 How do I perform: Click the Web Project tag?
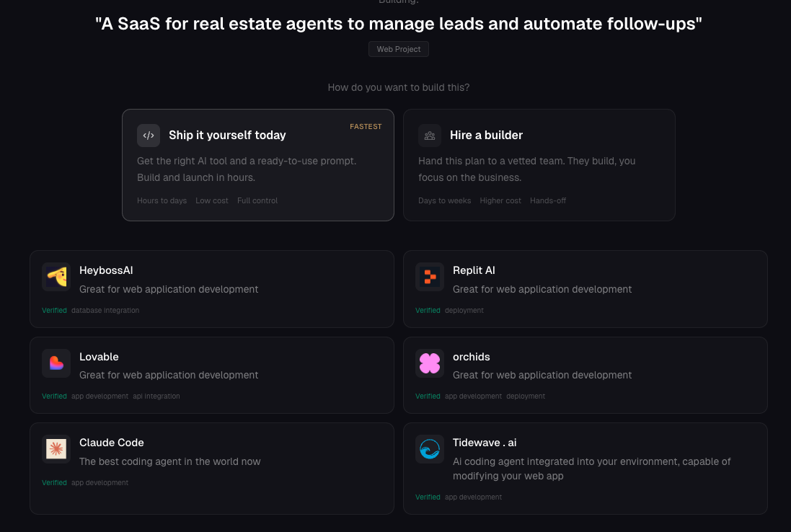pyautogui.click(x=399, y=49)
